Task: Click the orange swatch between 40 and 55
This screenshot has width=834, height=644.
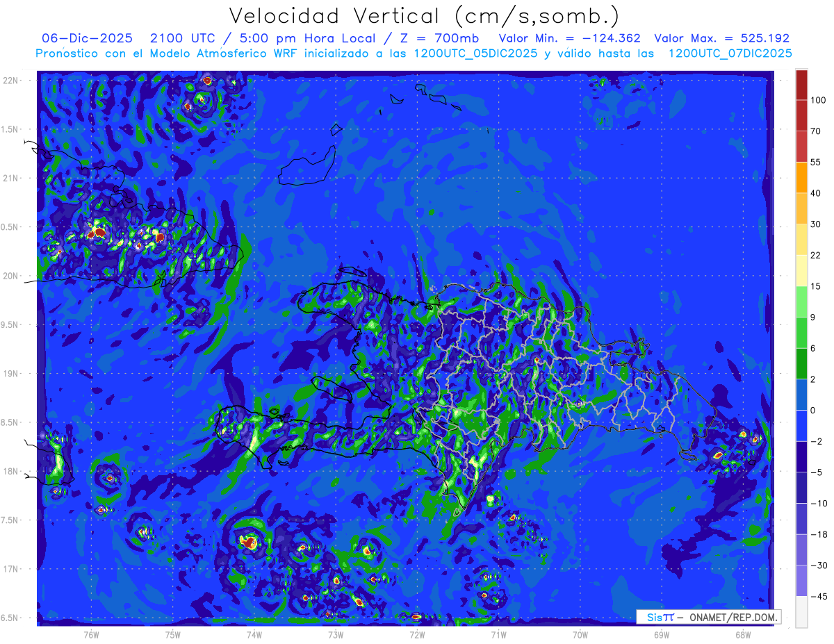Action: click(x=801, y=177)
